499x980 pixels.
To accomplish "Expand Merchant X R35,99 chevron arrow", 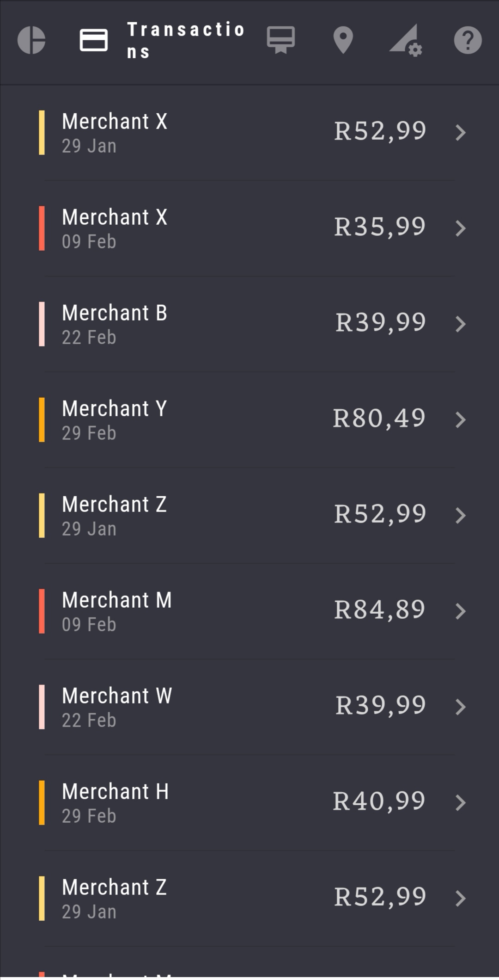I will tap(460, 228).
